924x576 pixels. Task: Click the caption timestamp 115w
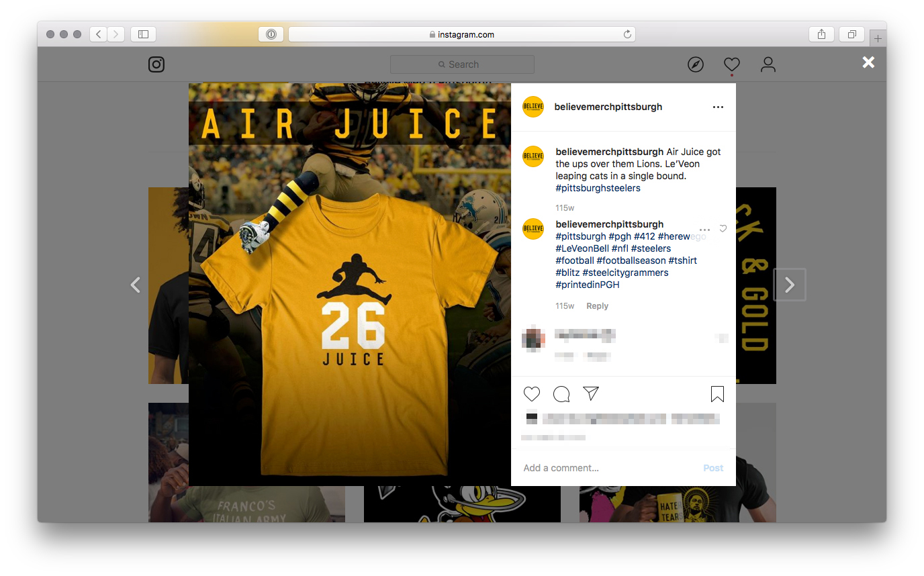[565, 208]
